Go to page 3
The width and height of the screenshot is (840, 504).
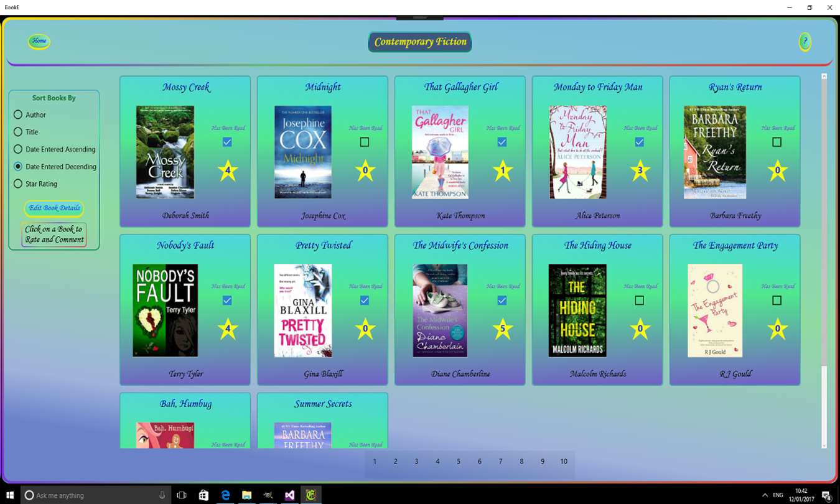pyautogui.click(x=417, y=462)
